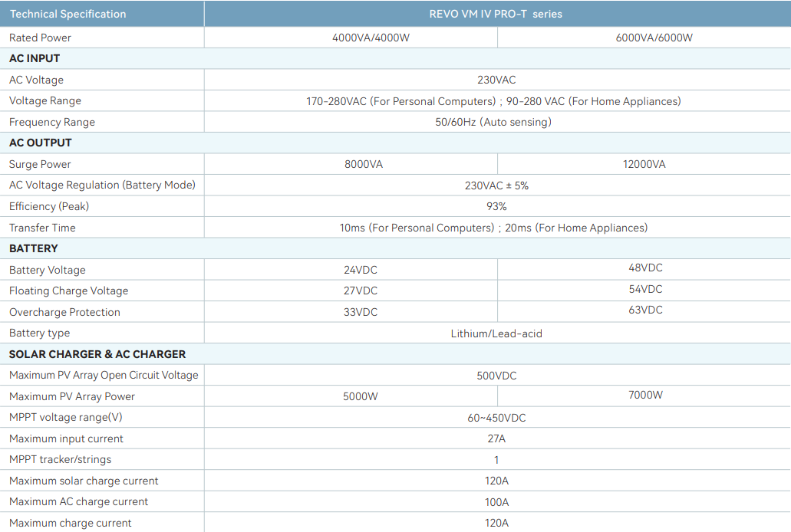Click 'SOLAR CHARGER & AC CHARGER' section heading
Image resolution: width=791 pixels, height=532 pixels.
point(97,354)
